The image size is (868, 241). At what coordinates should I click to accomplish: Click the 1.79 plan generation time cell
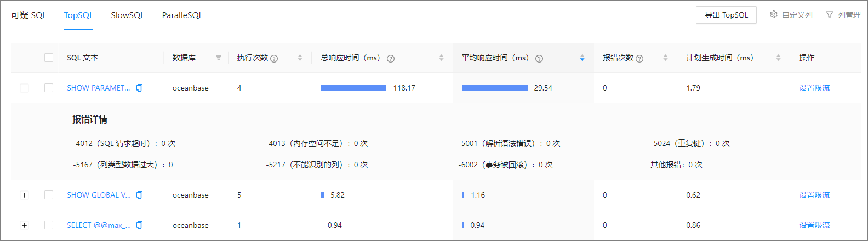pos(693,88)
